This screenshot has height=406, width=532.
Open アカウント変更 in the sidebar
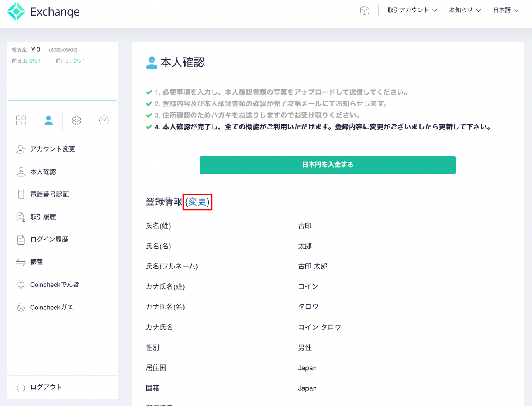click(52, 149)
